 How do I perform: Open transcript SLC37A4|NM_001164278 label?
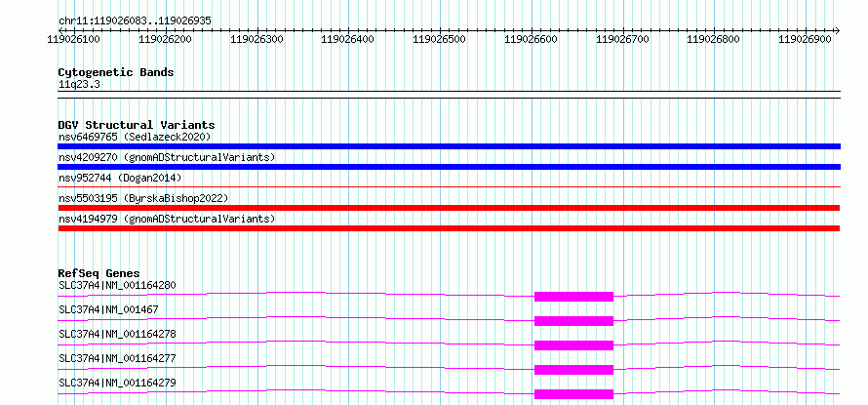[117, 334]
